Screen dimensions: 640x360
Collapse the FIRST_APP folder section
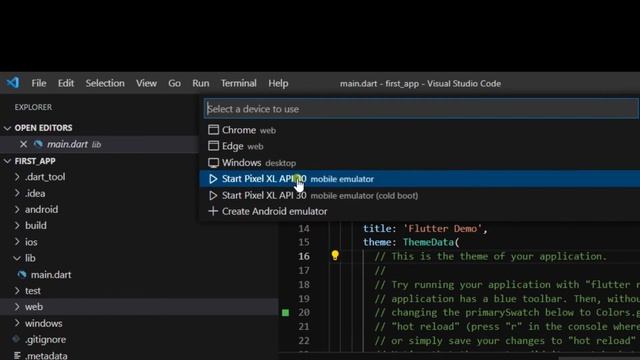tap(7, 161)
